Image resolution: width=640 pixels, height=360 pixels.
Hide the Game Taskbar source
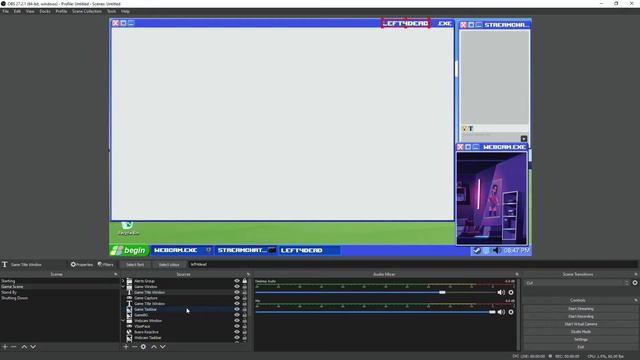[237, 309]
